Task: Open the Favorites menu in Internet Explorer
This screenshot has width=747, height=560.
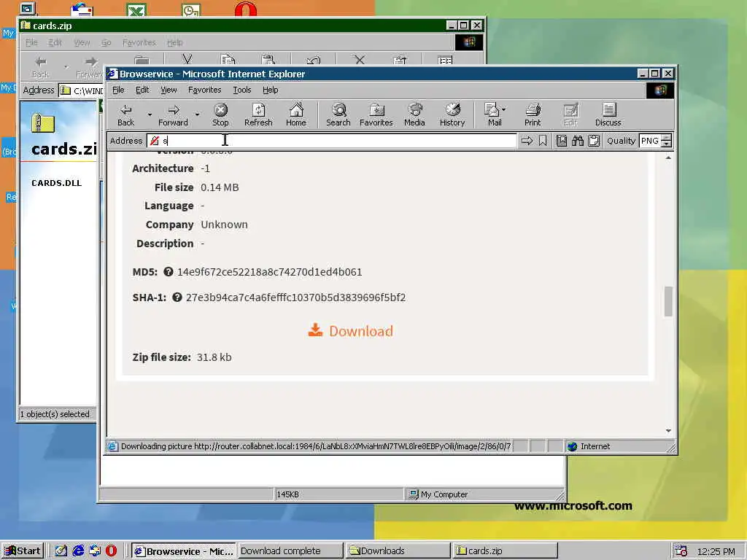Action: 204,90
